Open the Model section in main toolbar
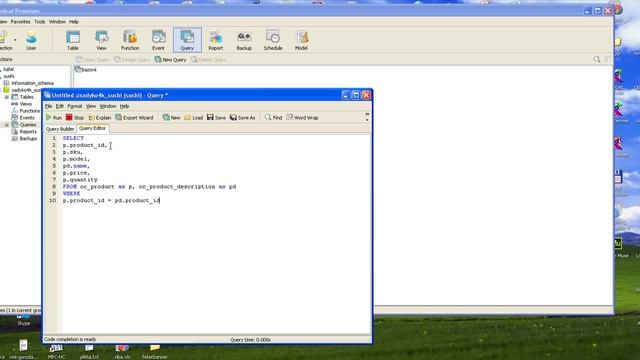Image resolution: width=640 pixels, height=360 pixels. 301,40
